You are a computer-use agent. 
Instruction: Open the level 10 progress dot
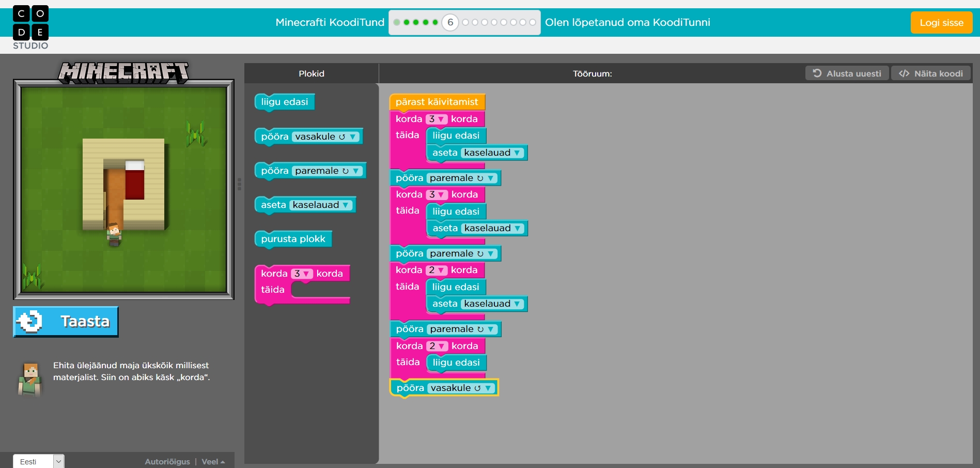[494, 22]
